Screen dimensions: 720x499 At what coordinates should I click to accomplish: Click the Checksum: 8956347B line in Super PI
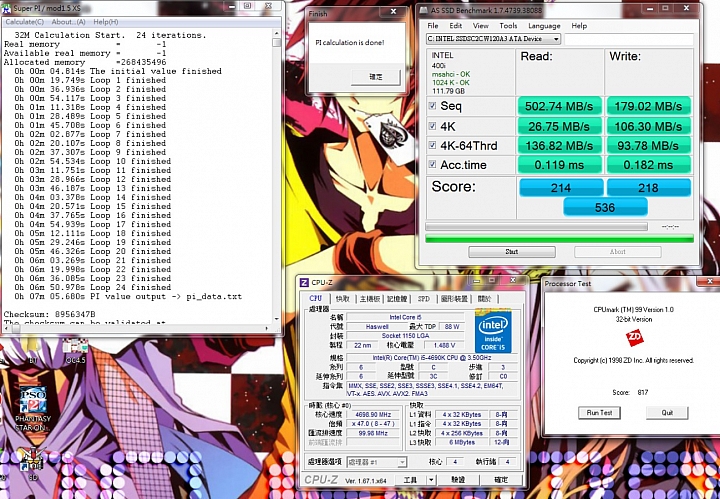coord(50,314)
